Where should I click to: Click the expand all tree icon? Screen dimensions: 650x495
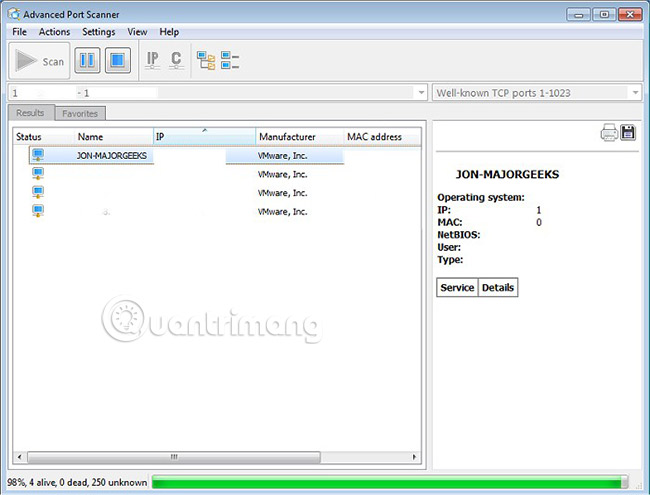click(x=206, y=61)
